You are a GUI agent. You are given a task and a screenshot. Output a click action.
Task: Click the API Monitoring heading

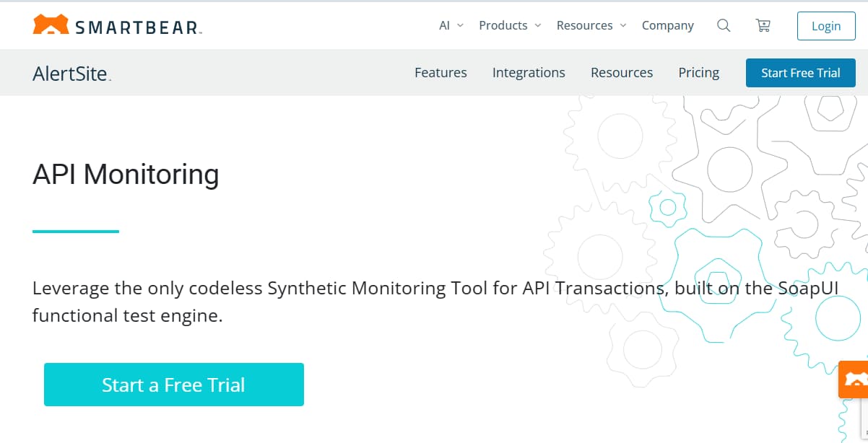pyautogui.click(x=126, y=174)
